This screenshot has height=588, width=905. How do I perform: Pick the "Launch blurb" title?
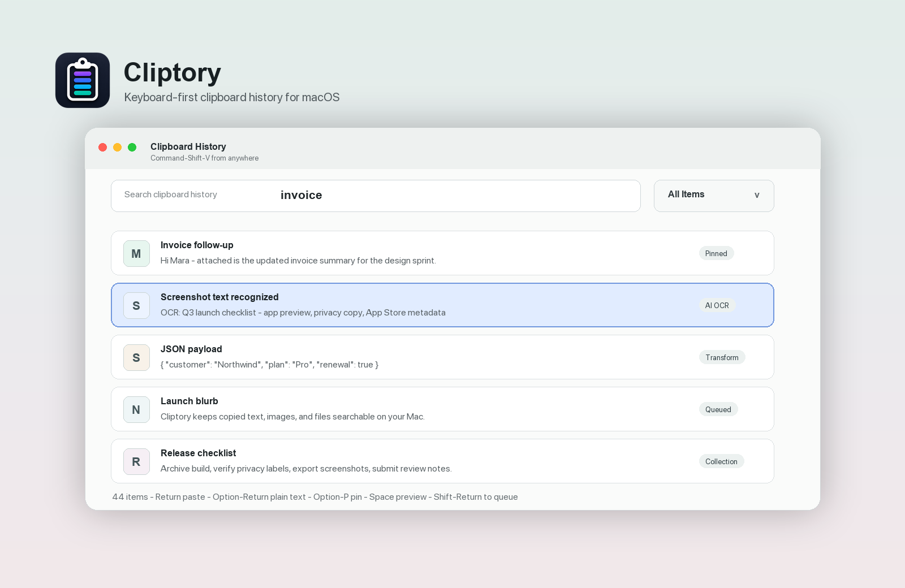click(x=189, y=401)
